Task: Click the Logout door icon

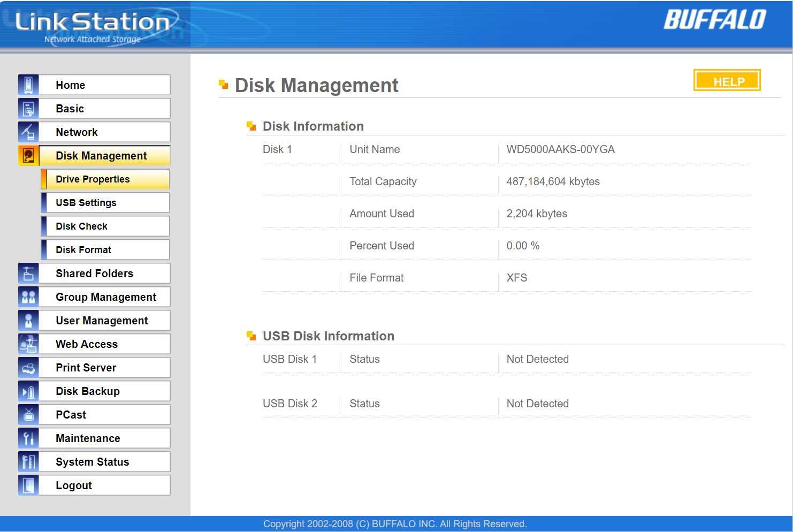Action: [x=28, y=485]
